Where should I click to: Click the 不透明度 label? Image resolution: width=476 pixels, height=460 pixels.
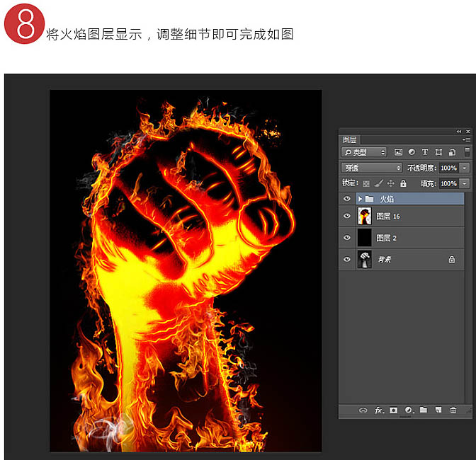pyautogui.click(x=421, y=168)
